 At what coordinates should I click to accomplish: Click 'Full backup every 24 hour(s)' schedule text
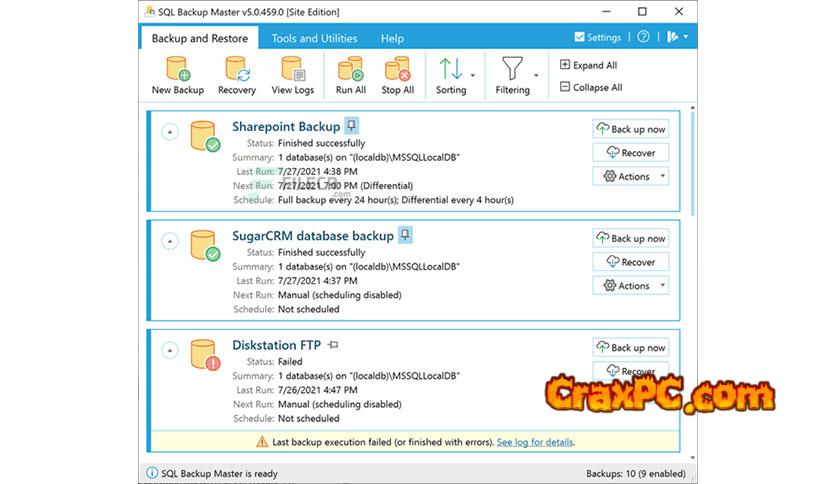pos(337,200)
